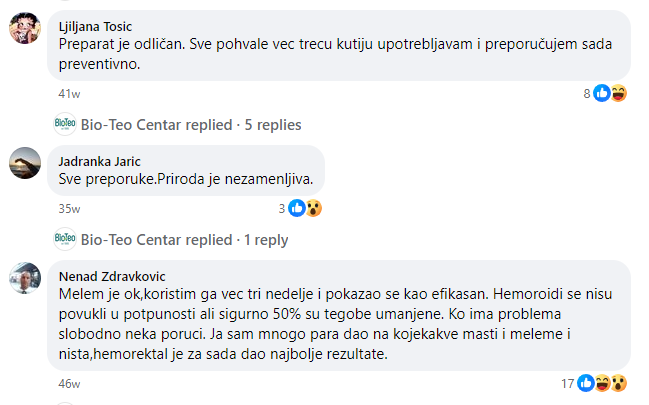Open Jadranka Jaric's name link
The height and width of the screenshot is (405, 649).
tap(100, 161)
